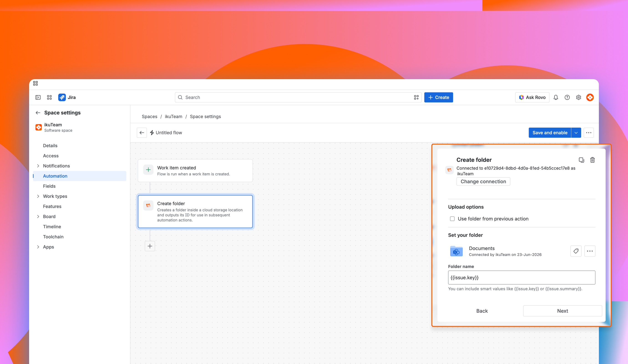Open flow more options ellipsis button
This screenshot has height=364, width=628.
589,133
